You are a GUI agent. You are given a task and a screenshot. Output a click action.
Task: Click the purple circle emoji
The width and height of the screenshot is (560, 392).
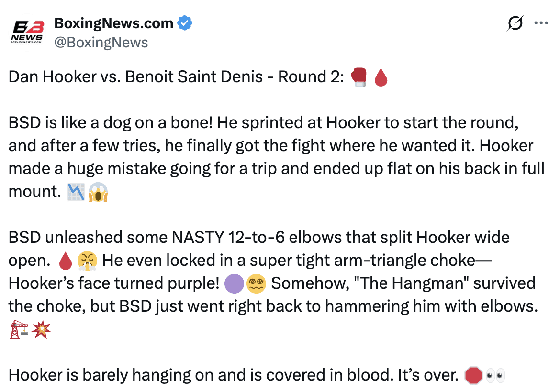pos(235,283)
